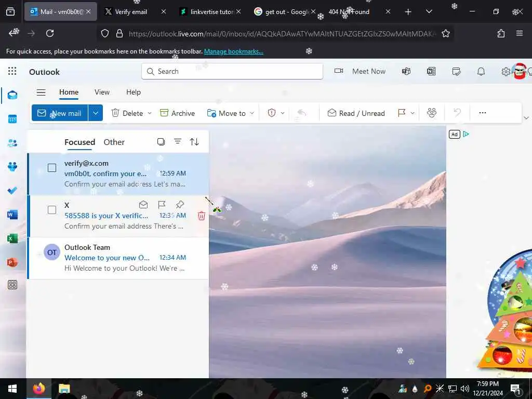Open My Day calendar-check icon
Screen dimensions: 532x399
click(456, 71)
